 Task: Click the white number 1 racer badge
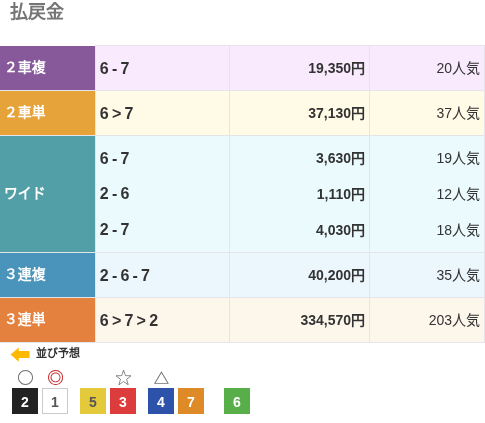coord(55,401)
